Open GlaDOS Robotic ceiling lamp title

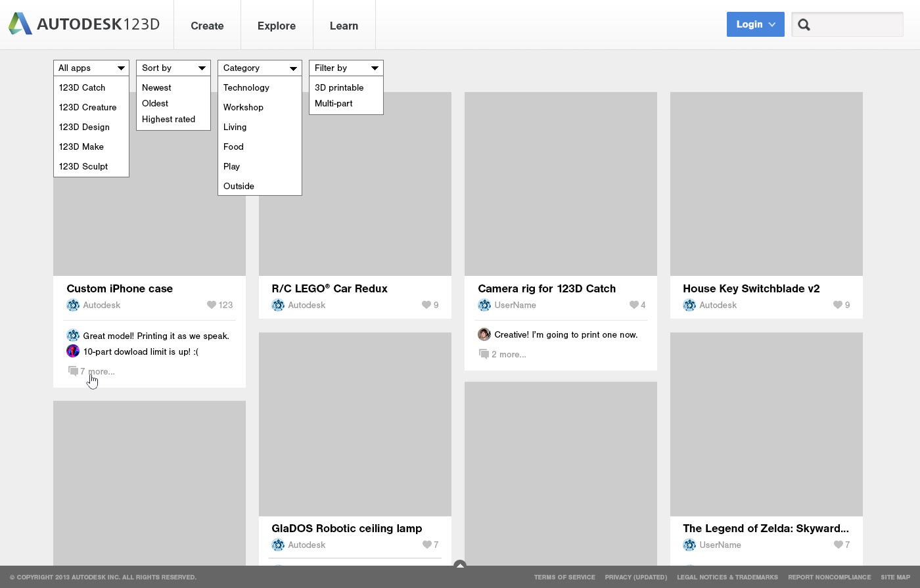[346, 528]
